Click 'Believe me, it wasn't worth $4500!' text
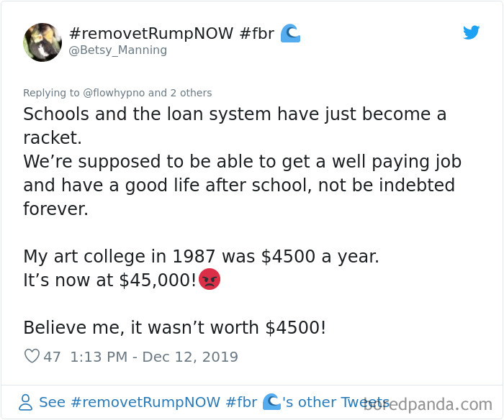This screenshot has height=420, width=504. (174, 327)
